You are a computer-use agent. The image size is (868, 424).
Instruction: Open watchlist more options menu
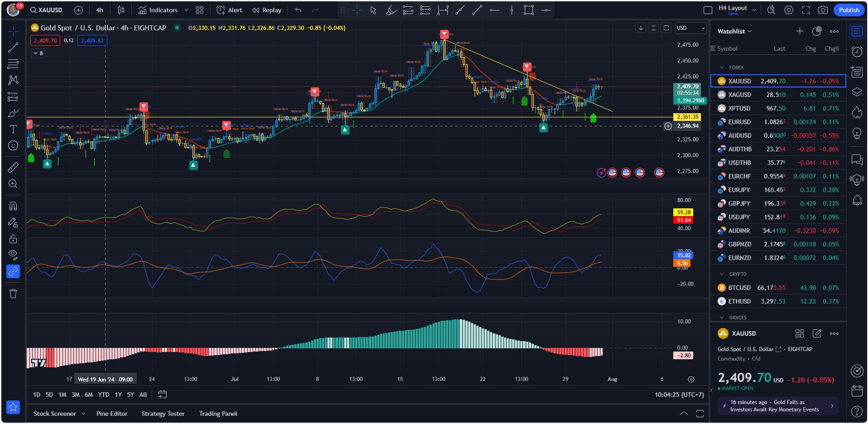coord(834,31)
